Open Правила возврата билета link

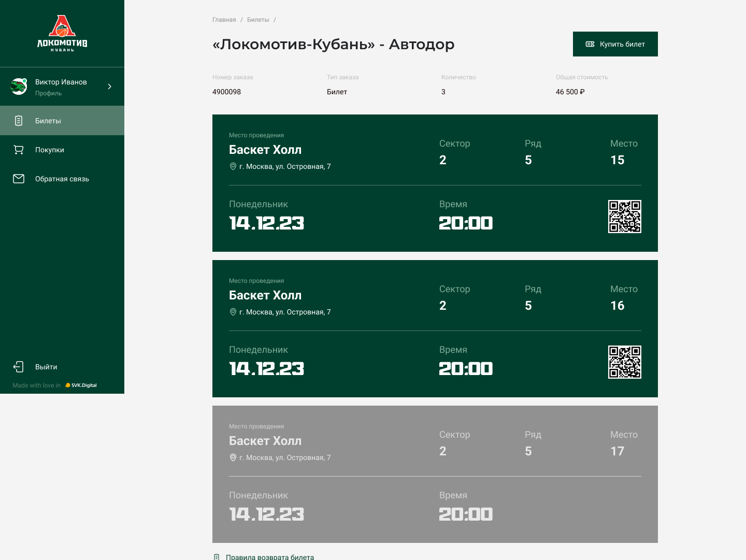(x=270, y=557)
